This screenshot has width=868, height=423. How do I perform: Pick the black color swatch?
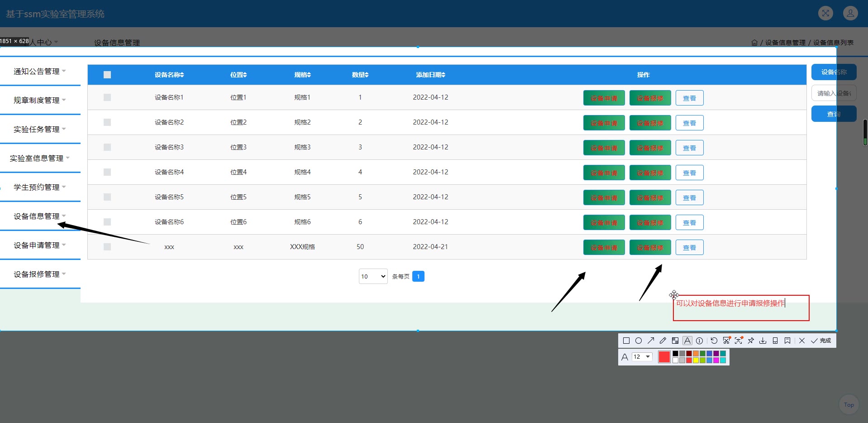click(x=675, y=354)
